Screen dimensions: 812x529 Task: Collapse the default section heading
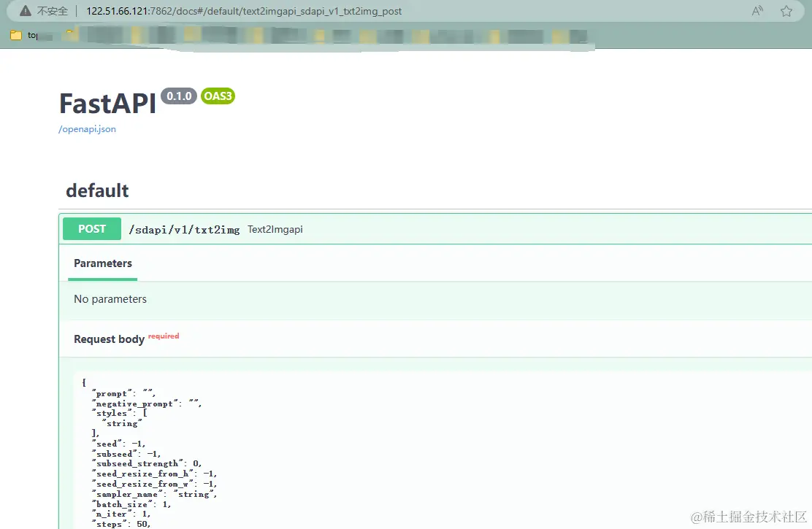pyautogui.click(x=97, y=190)
